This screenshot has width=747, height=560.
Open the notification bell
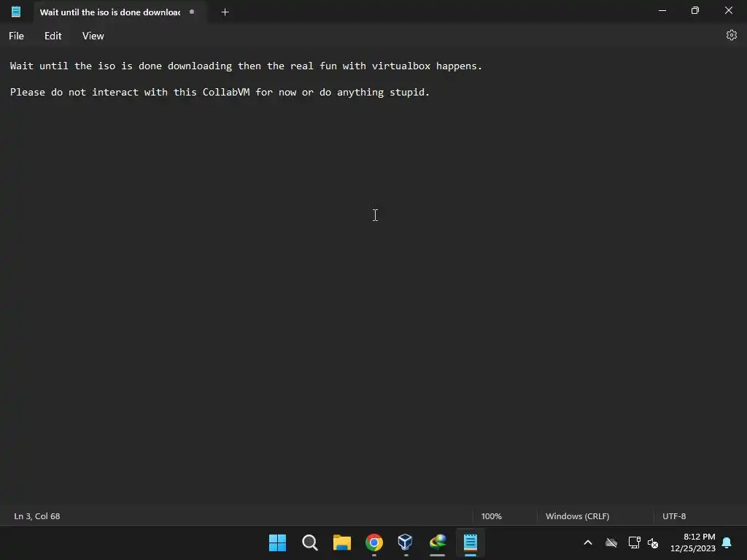point(727,542)
